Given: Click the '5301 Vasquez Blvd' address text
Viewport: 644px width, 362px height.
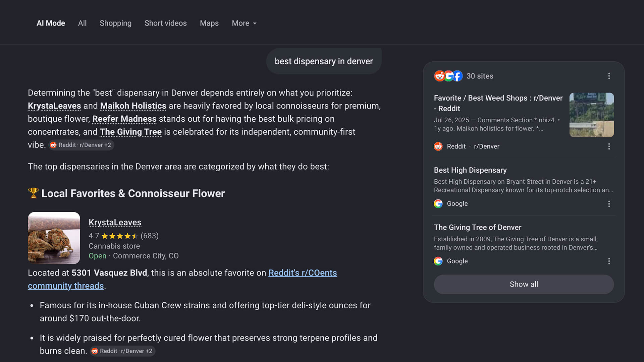Looking at the screenshot, I should pyautogui.click(x=109, y=273).
